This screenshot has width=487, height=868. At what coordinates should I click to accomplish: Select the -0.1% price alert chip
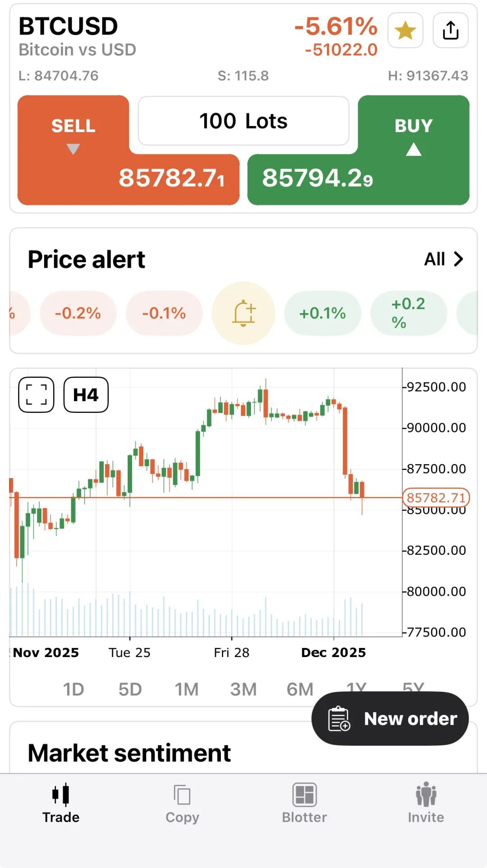click(x=164, y=313)
